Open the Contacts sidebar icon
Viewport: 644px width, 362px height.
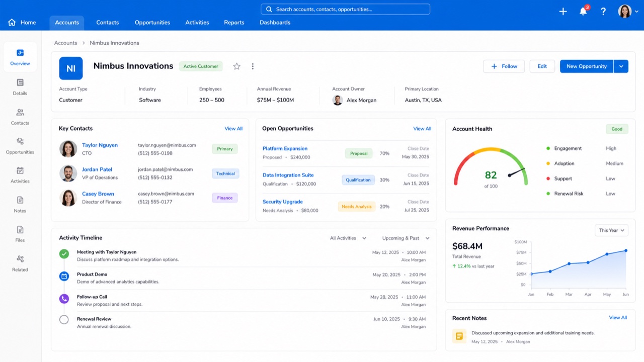(x=20, y=112)
